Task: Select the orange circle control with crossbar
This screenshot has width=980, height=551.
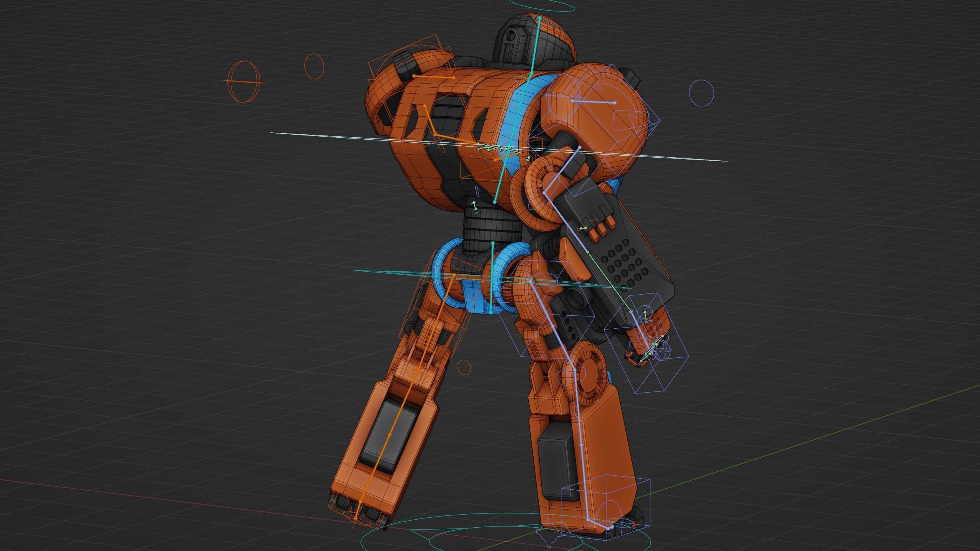Action: (x=243, y=82)
